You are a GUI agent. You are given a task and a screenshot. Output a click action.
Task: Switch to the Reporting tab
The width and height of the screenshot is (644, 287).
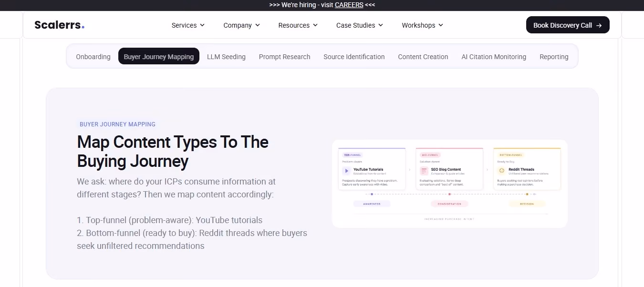click(554, 57)
